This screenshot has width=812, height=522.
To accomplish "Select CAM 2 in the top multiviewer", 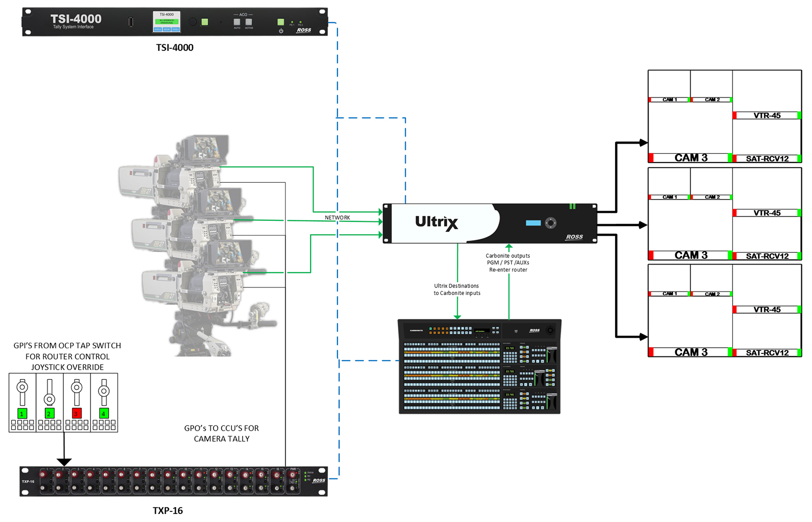I will 712,100.
